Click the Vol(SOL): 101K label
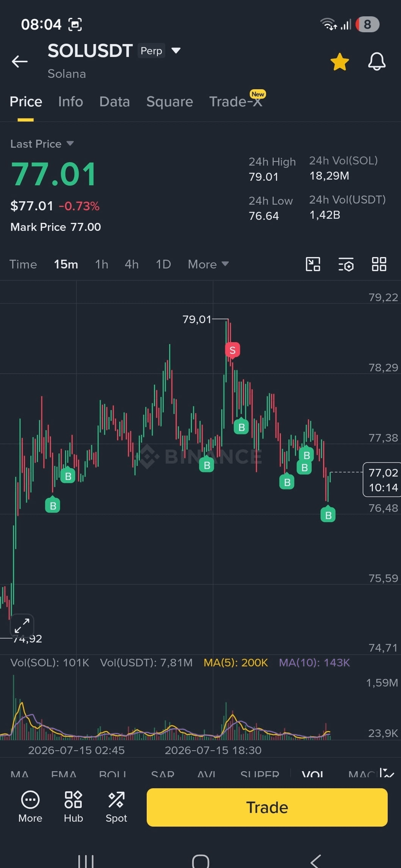Viewport: 401px width, 868px height. [50, 663]
